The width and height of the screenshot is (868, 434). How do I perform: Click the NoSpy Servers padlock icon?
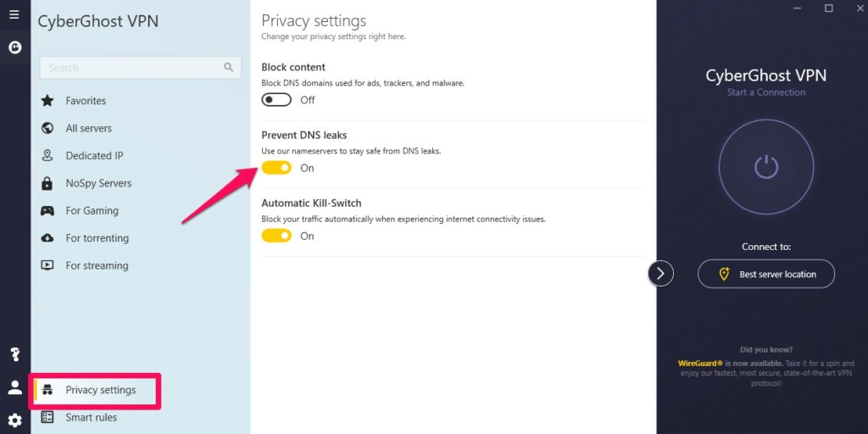(x=47, y=183)
